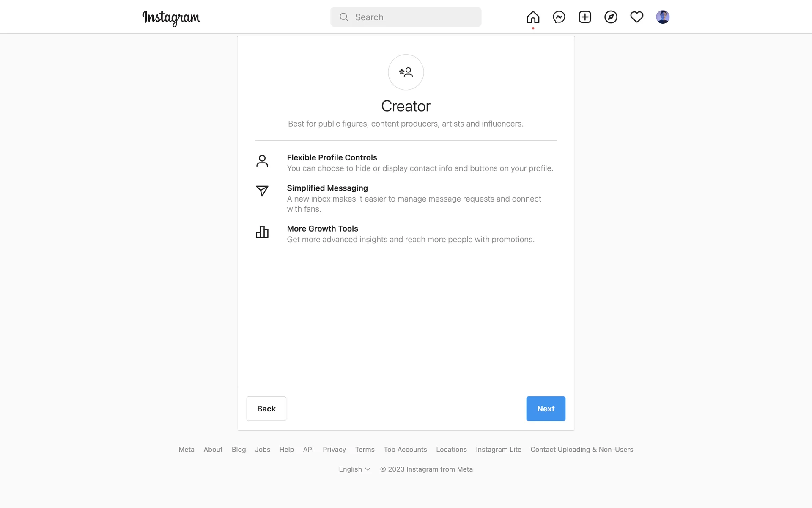The height and width of the screenshot is (508, 812).
Task: Open the heart activity notifications icon
Action: (x=636, y=17)
